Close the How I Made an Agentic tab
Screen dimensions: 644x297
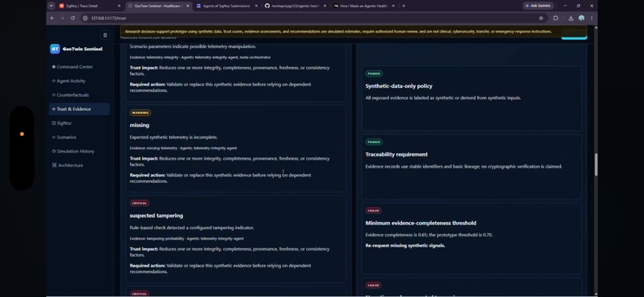tap(393, 6)
